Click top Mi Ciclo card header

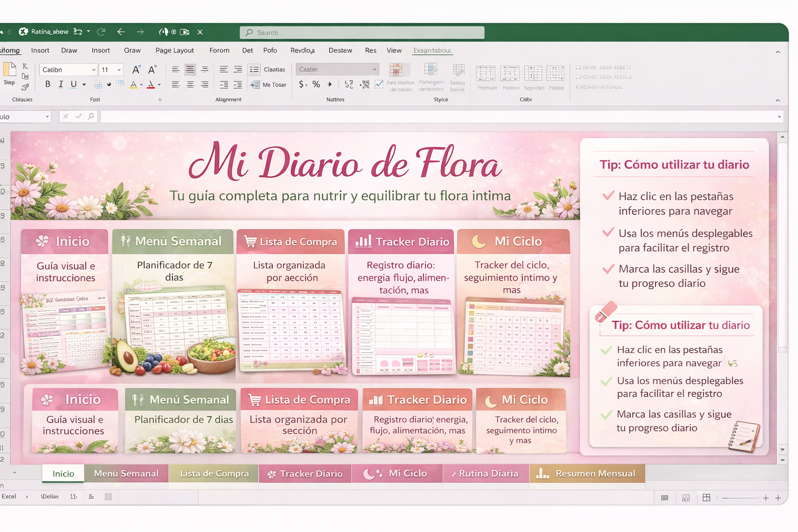[513, 242]
